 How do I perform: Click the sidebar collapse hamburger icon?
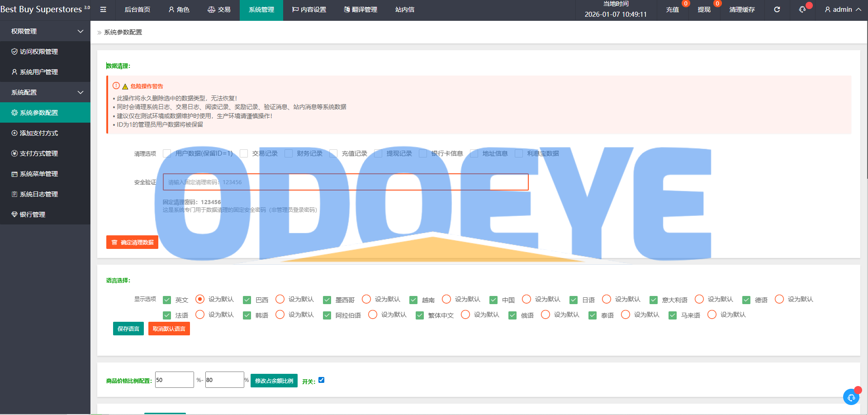[103, 10]
